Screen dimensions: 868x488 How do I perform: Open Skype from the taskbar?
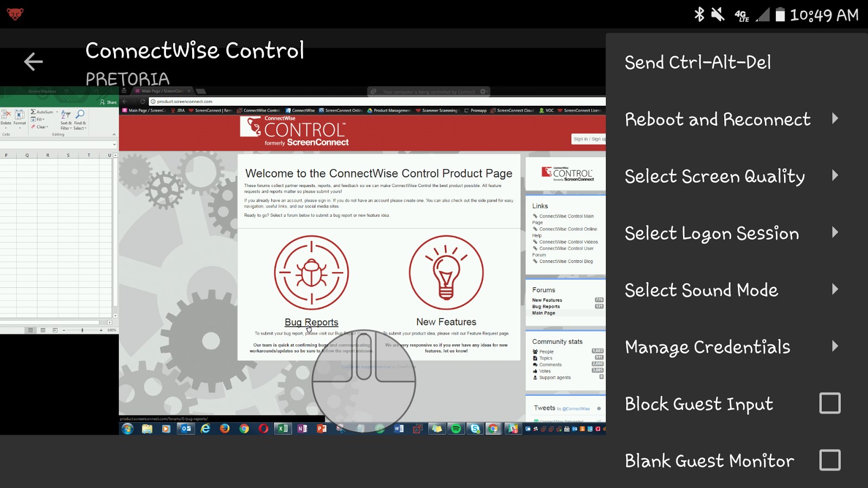476,429
